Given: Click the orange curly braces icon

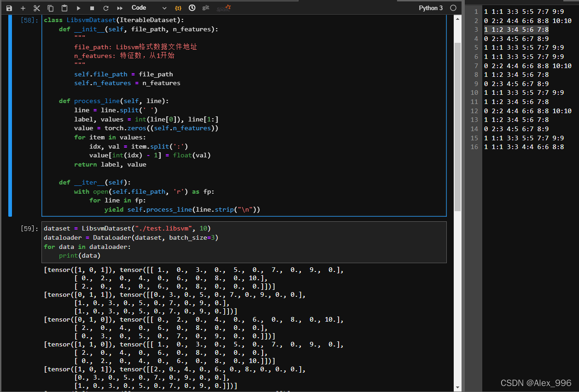Looking at the screenshot, I should (x=178, y=8).
